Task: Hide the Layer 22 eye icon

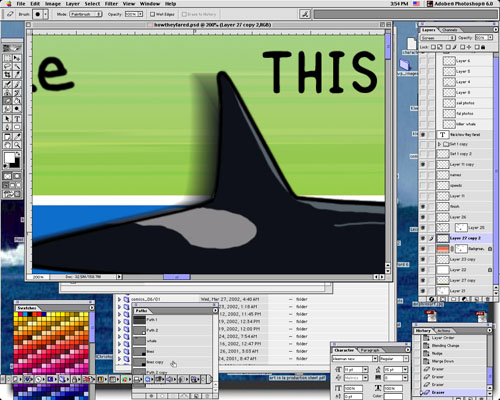Action: point(423,270)
